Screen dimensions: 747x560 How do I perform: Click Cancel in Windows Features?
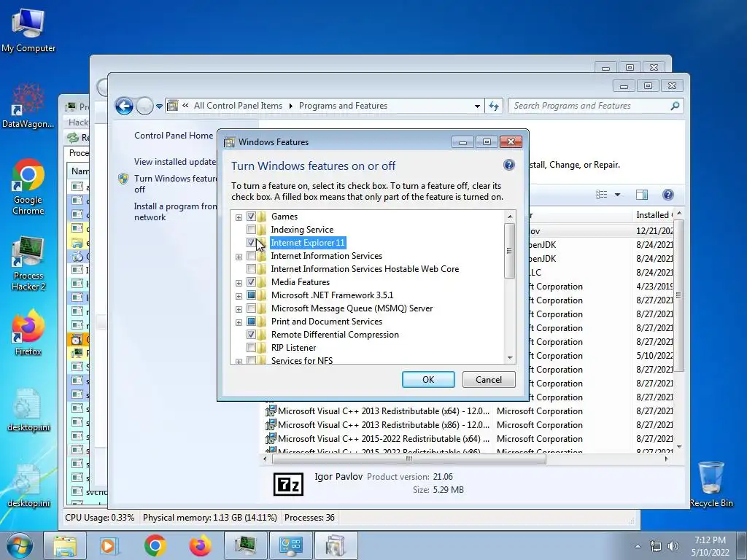pos(489,379)
